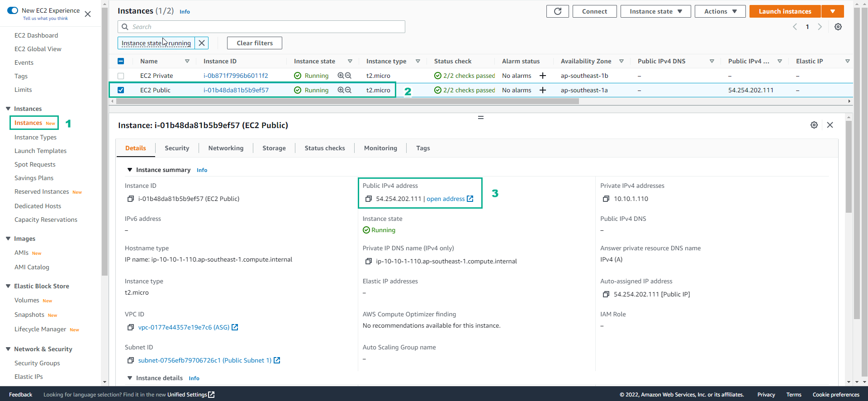The height and width of the screenshot is (401, 868).
Task: Copy the Subnet ID
Action: pyautogui.click(x=131, y=360)
